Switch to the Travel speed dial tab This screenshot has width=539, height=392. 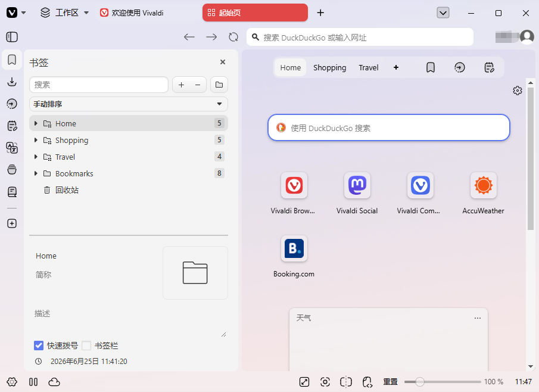tap(369, 67)
